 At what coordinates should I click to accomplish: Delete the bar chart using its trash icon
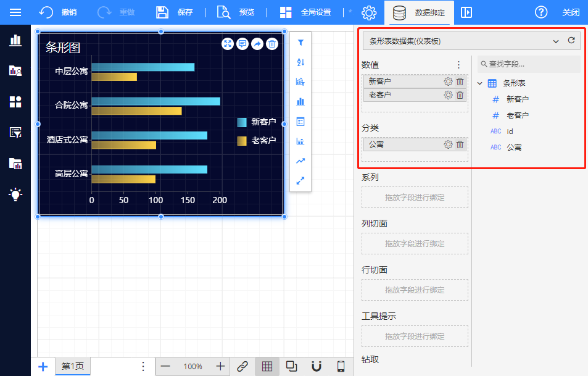tap(271, 44)
